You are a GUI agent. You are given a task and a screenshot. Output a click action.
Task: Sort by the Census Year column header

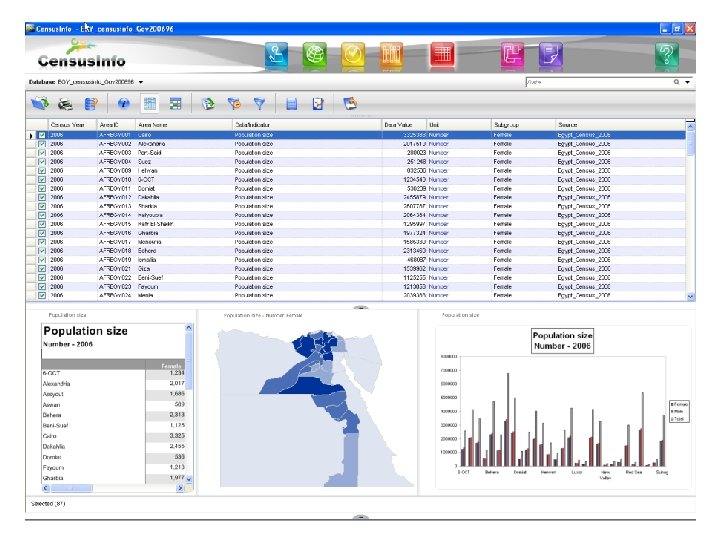click(73, 125)
